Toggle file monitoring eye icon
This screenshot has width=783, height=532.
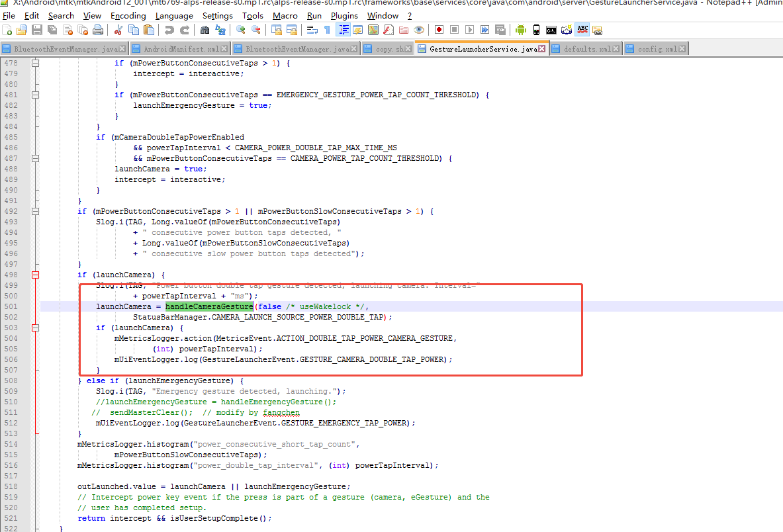pos(419,30)
